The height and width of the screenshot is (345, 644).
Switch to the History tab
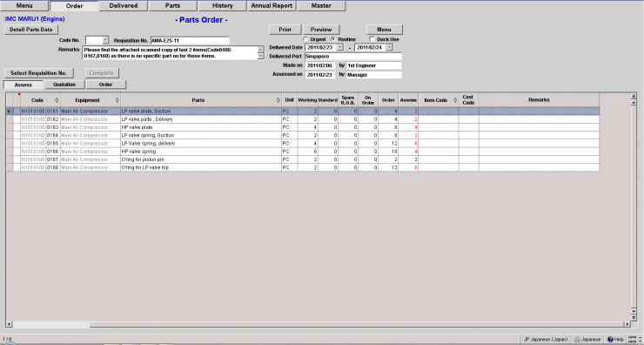pyautogui.click(x=222, y=6)
